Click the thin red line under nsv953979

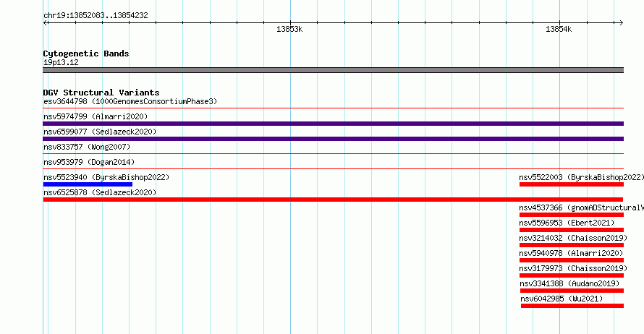tap(333, 169)
